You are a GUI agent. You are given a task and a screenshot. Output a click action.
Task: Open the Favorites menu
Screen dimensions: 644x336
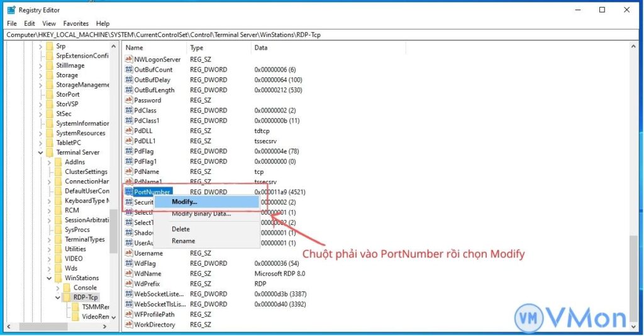pos(75,23)
